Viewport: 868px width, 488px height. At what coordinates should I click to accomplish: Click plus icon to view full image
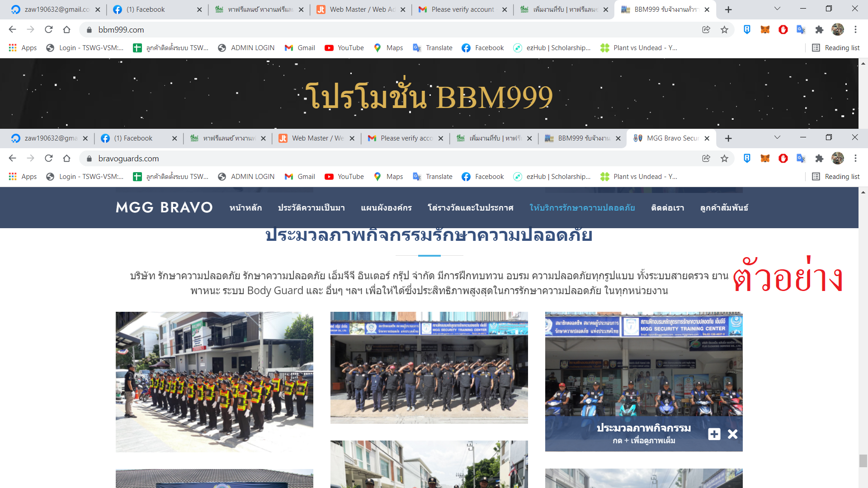tap(714, 434)
